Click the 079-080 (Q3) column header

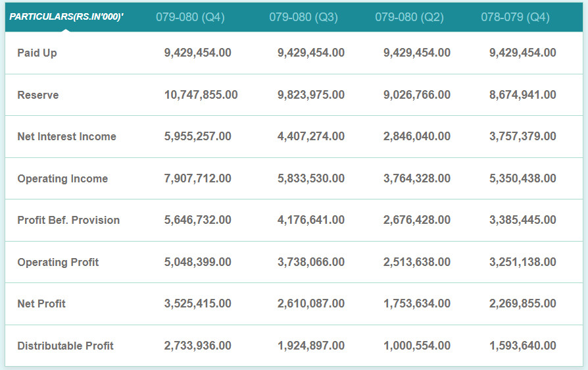click(x=303, y=17)
